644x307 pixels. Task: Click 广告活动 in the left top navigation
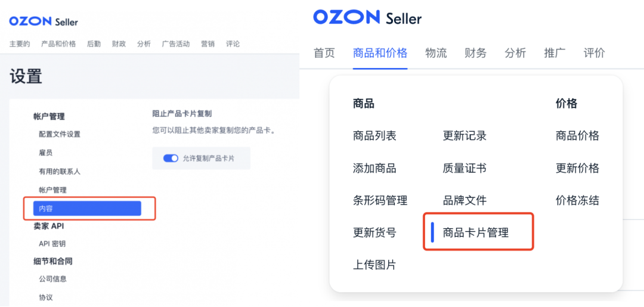pyautogui.click(x=175, y=44)
